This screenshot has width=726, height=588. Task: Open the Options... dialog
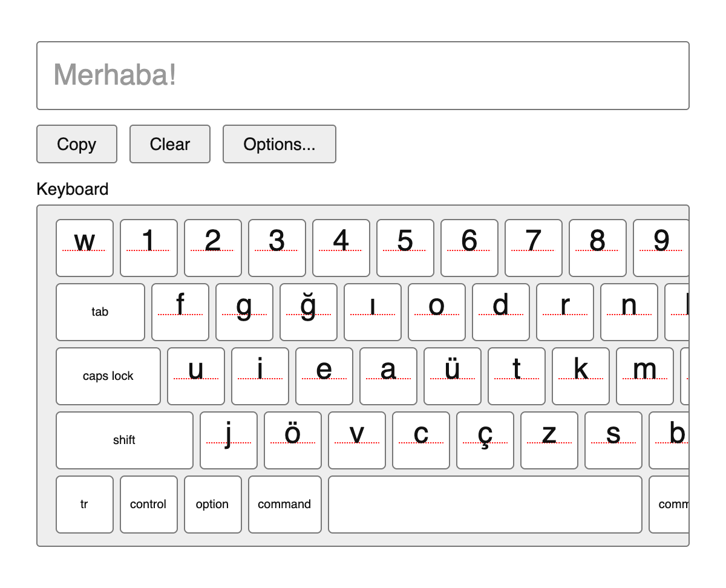pos(280,144)
